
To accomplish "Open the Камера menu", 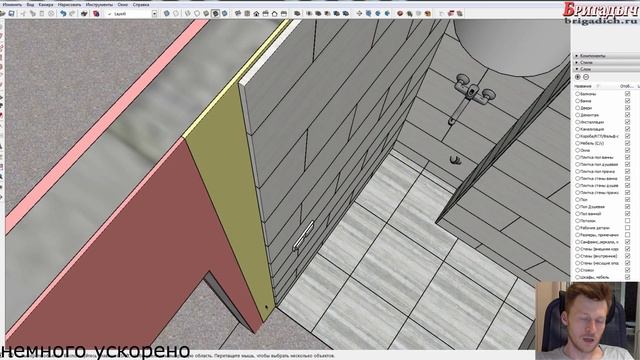I will (x=46, y=4).
